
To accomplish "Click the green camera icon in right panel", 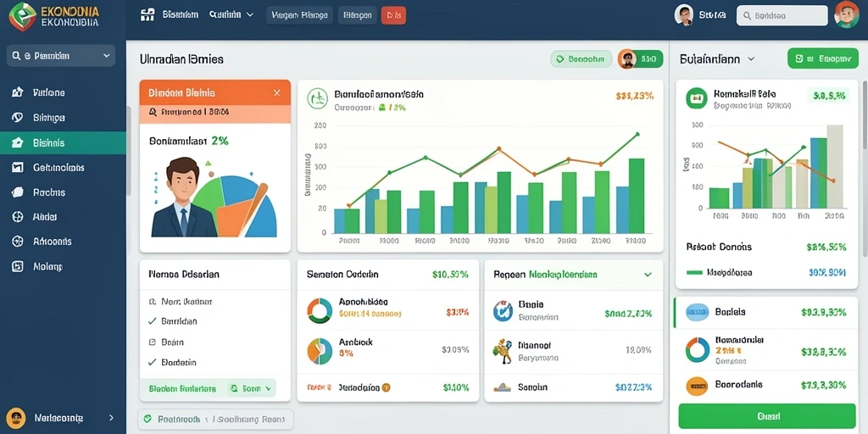I will pos(697,98).
